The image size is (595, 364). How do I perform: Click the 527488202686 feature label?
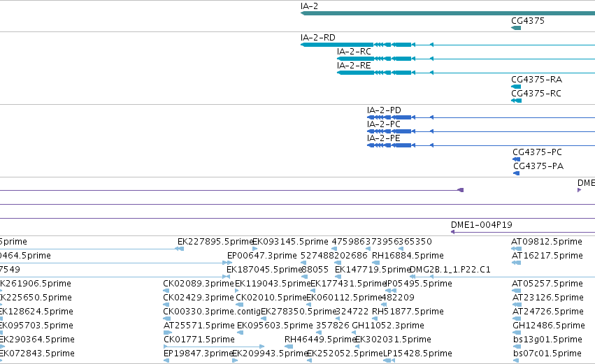(x=334, y=256)
